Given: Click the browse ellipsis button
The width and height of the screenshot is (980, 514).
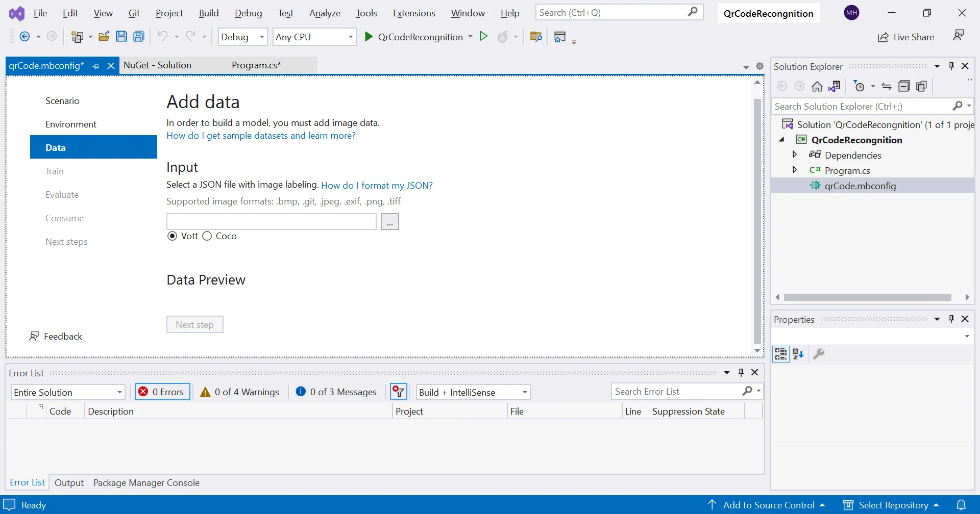Looking at the screenshot, I should [x=389, y=222].
